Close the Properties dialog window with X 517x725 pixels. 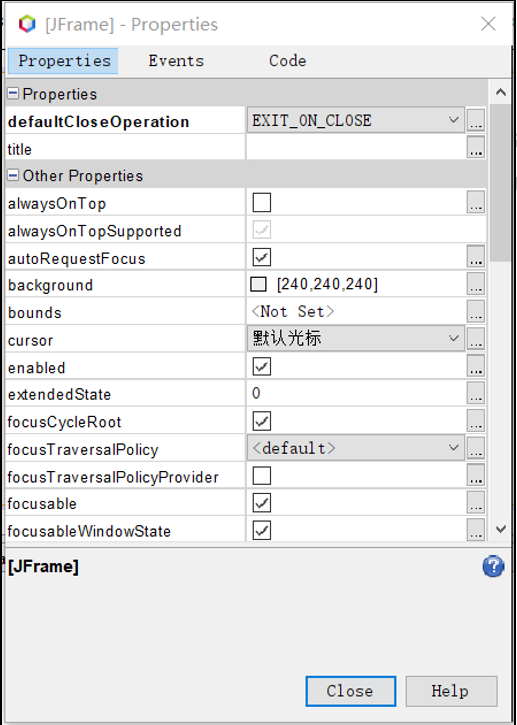[x=488, y=24]
